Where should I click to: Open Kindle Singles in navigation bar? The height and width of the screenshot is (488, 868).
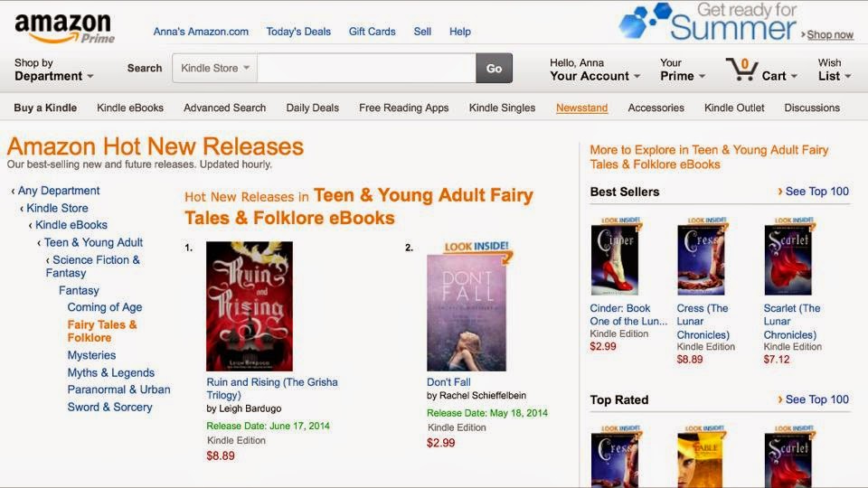[x=502, y=108]
